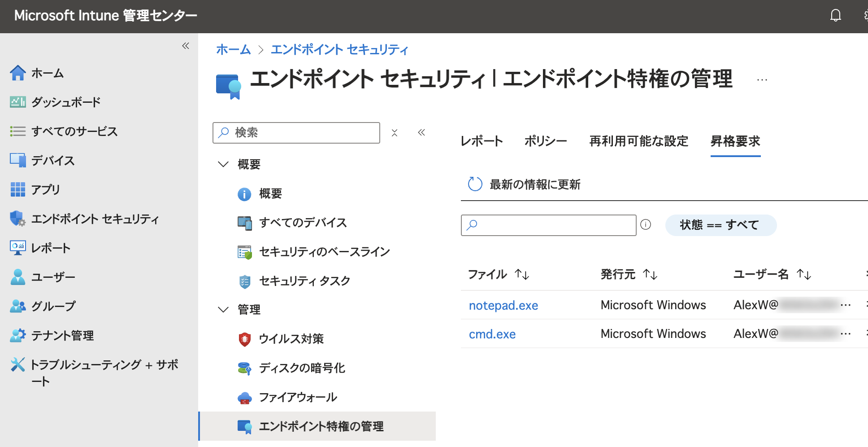Viewport: 868px width, 447px height.
Task: Click the 発行元 column header text
Action: pos(618,274)
